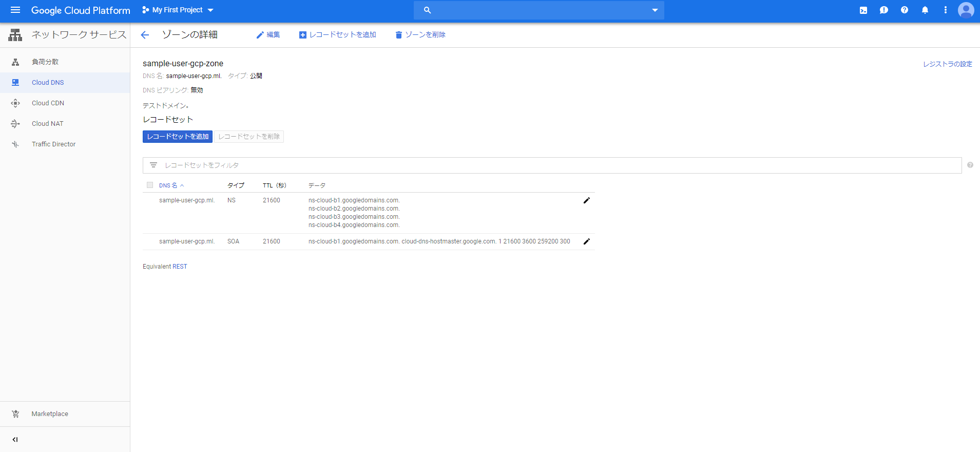Open Marketplace in sidebar

click(65, 414)
